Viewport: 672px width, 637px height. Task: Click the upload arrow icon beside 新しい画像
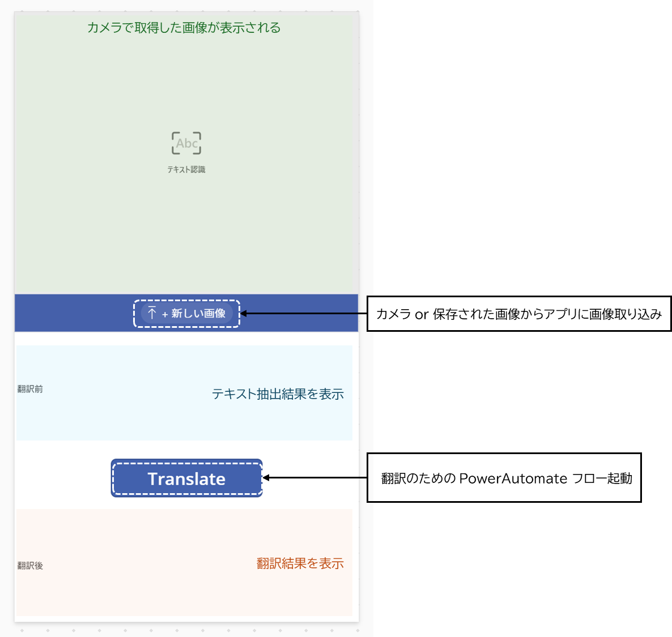[152, 313]
